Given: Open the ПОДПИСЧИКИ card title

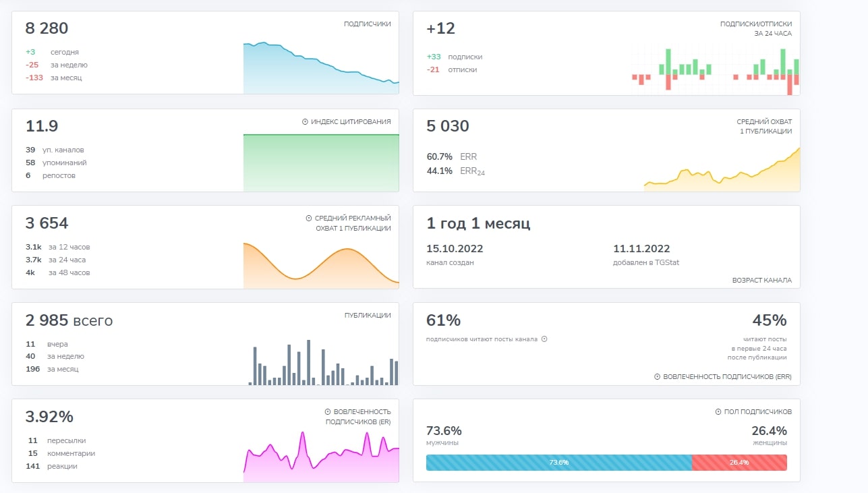Looking at the screenshot, I should (x=368, y=24).
